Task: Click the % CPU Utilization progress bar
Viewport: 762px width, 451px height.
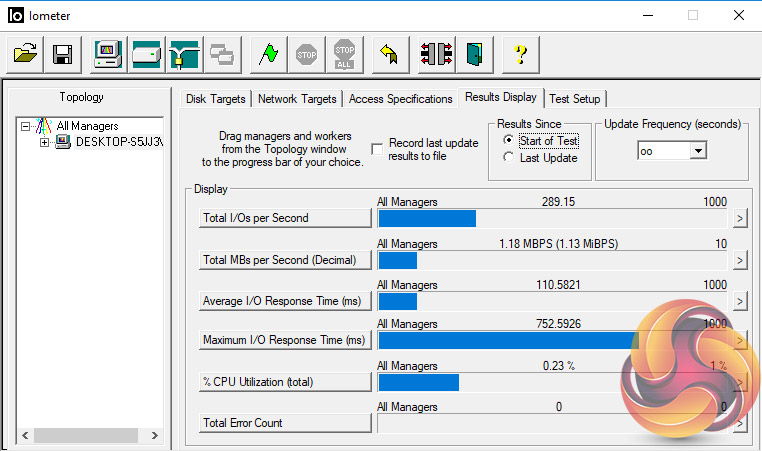Action: pos(553,382)
